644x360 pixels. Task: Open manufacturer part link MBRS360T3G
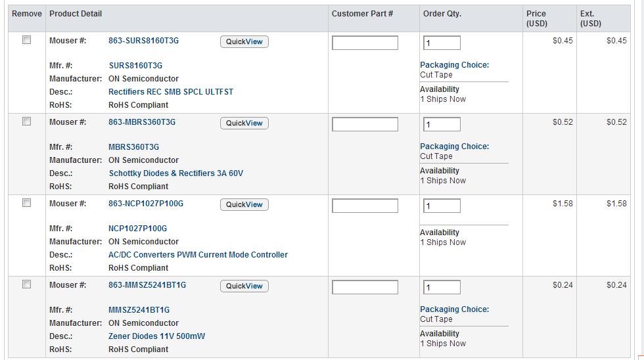click(133, 147)
